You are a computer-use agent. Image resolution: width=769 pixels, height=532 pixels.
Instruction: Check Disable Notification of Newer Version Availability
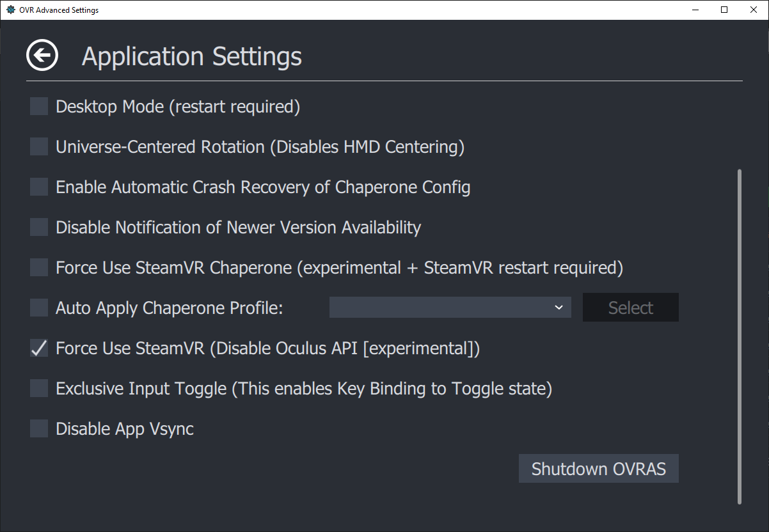(39, 227)
